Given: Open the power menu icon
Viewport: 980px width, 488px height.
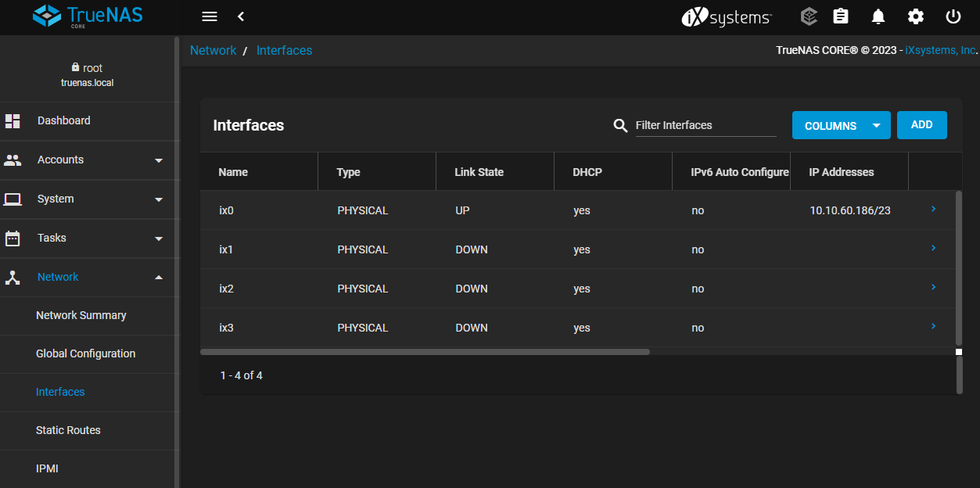Looking at the screenshot, I should coord(953,16).
